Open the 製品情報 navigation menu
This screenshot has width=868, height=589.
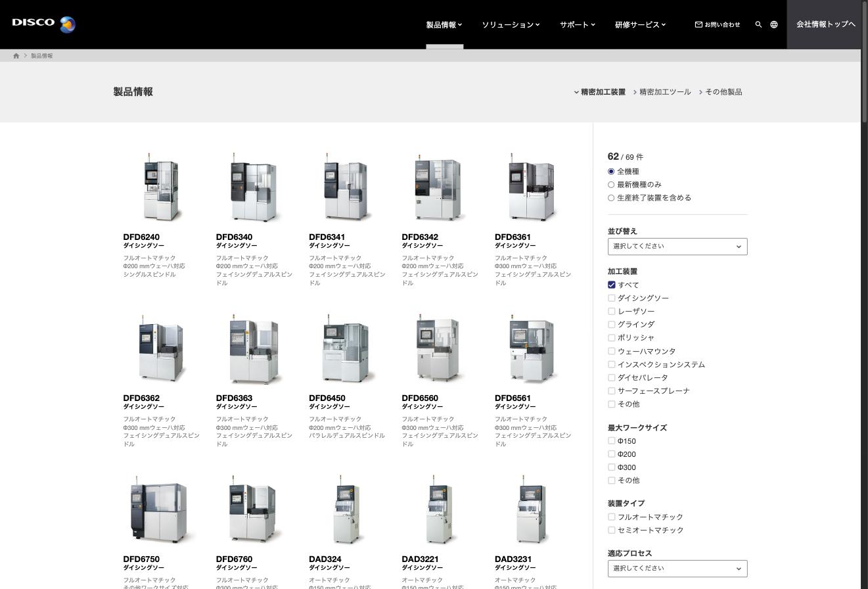pyautogui.click(x=444, y=24)
